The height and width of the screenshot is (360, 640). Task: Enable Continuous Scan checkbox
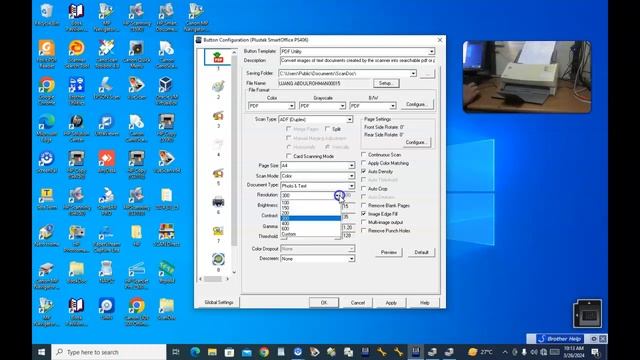[x=364, y=155]
